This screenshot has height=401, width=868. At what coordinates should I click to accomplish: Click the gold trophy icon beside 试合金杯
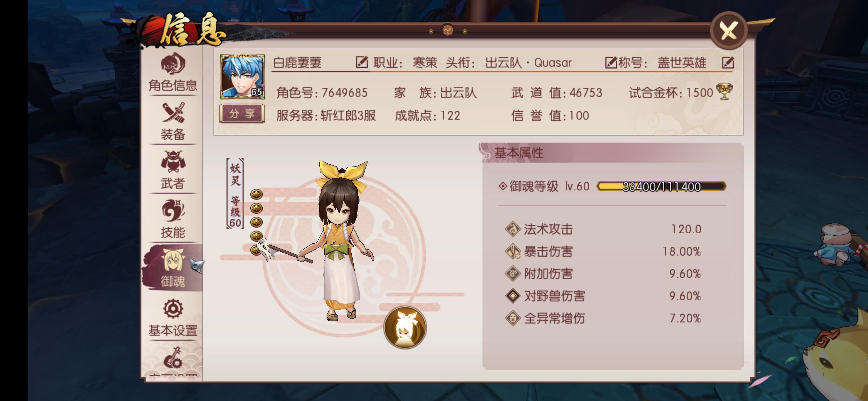click(x=724, y=91)
